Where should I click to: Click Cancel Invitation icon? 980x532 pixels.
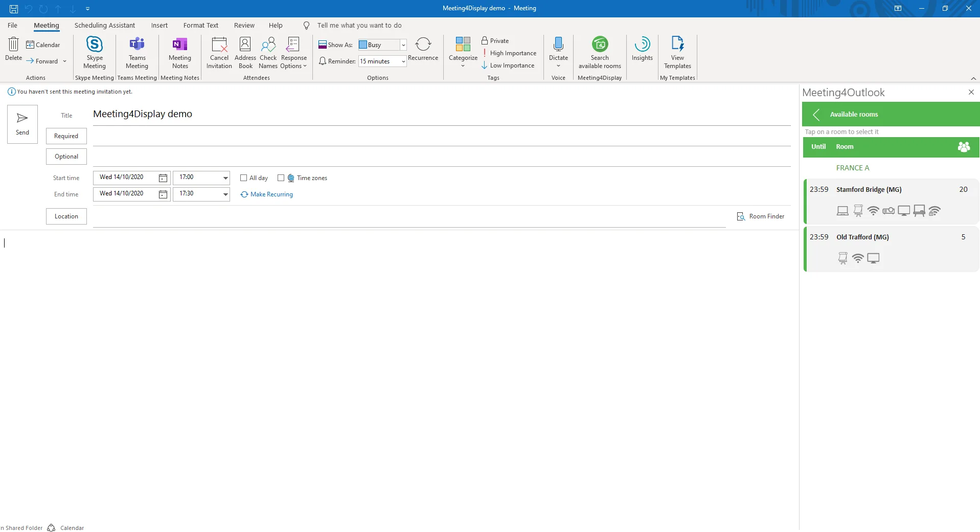click(219, 53)
